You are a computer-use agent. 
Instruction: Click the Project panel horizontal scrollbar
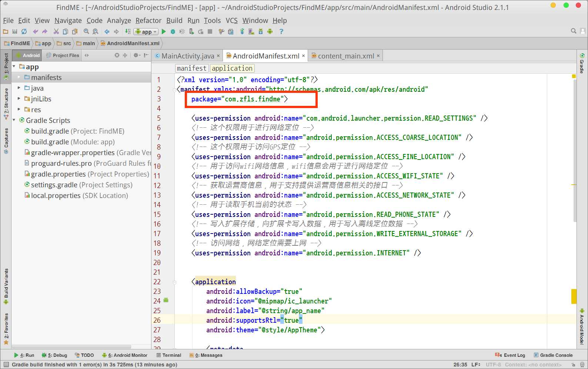click(x=72, y=347)
